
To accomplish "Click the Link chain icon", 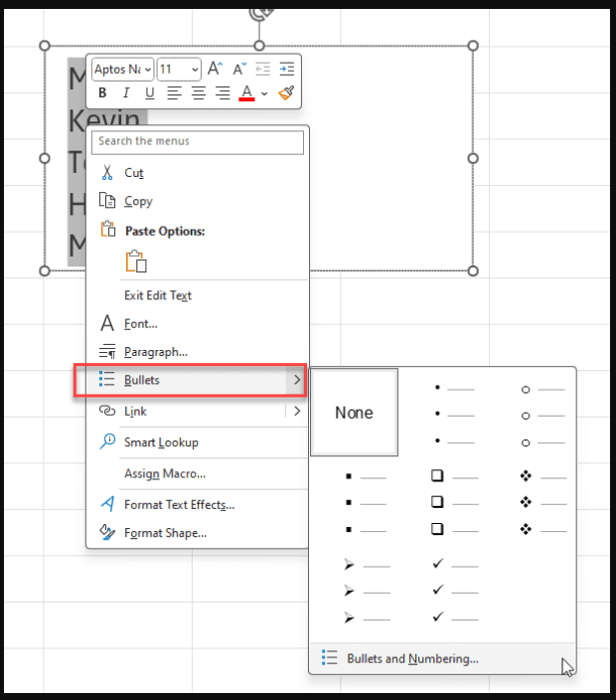I will click(107, 411).
